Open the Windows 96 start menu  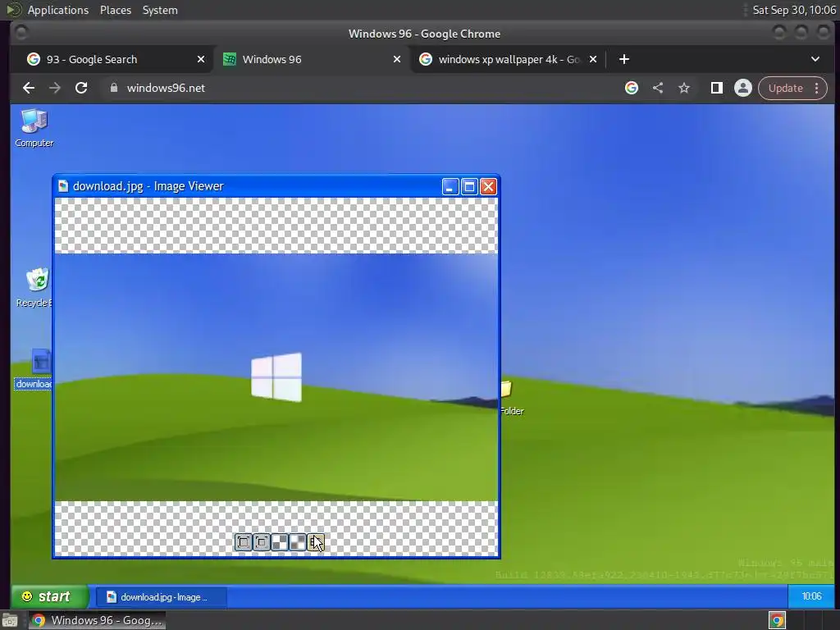pyautogui.click(x=50, y=596)
